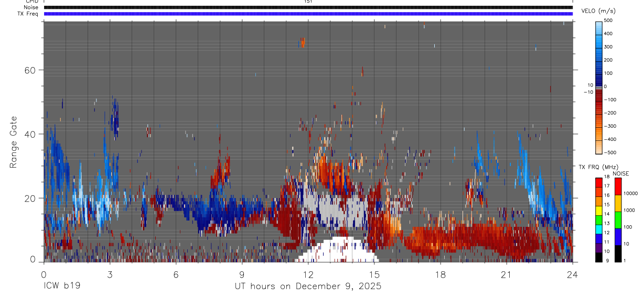
Task: Click the light-blue top of the velocity colorbar
Action: click(598, 29)
